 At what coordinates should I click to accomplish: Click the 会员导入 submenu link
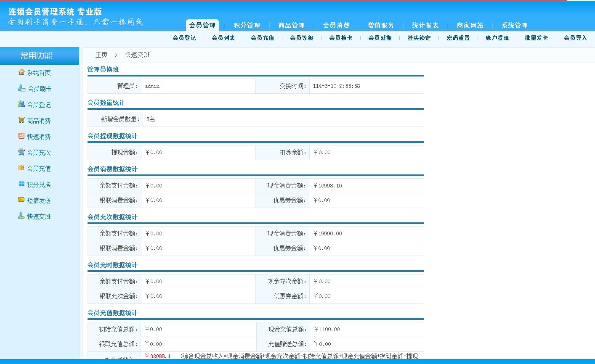[x=576, y=38]
